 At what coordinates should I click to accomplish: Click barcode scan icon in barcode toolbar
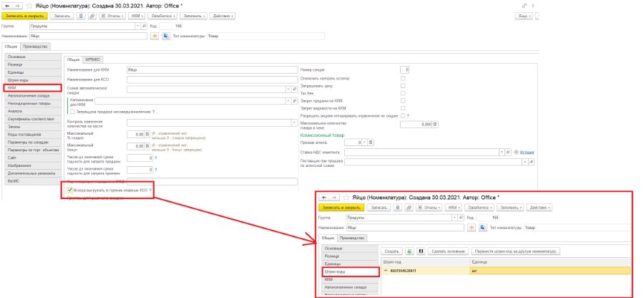pyautogui.click(x=421, y=251)
